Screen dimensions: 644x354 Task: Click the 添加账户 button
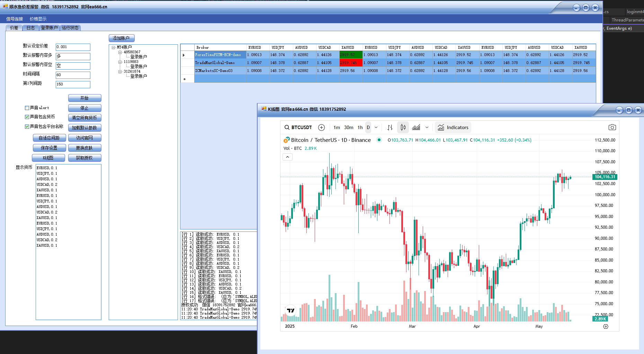pyautogui.click(x=121, y=38)
